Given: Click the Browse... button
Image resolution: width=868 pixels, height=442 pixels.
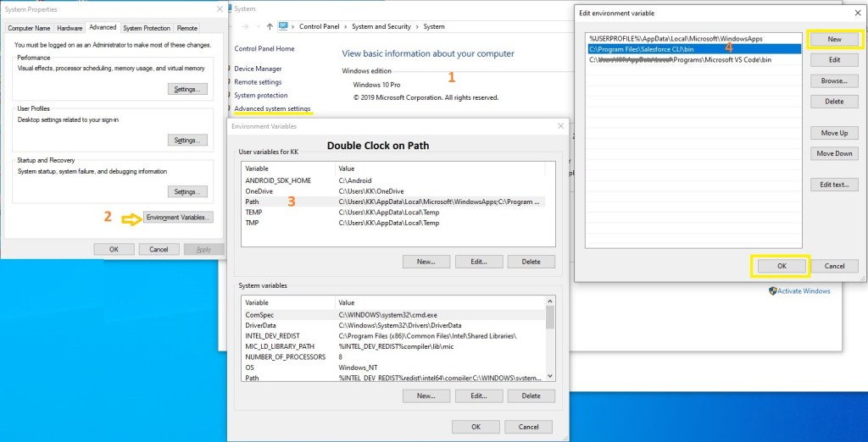Looking at the screenshot, I should [834, 80].
